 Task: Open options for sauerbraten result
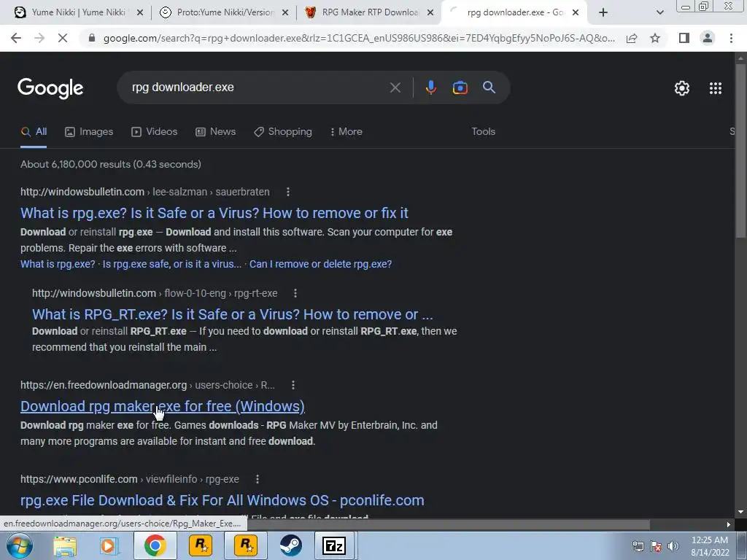287,192
